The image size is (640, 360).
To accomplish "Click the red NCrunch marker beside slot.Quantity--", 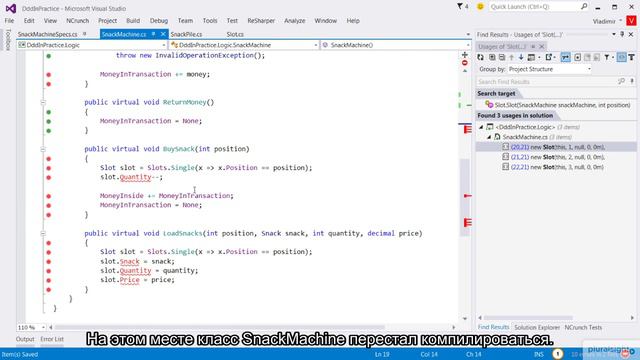I will tap(49, 178).
